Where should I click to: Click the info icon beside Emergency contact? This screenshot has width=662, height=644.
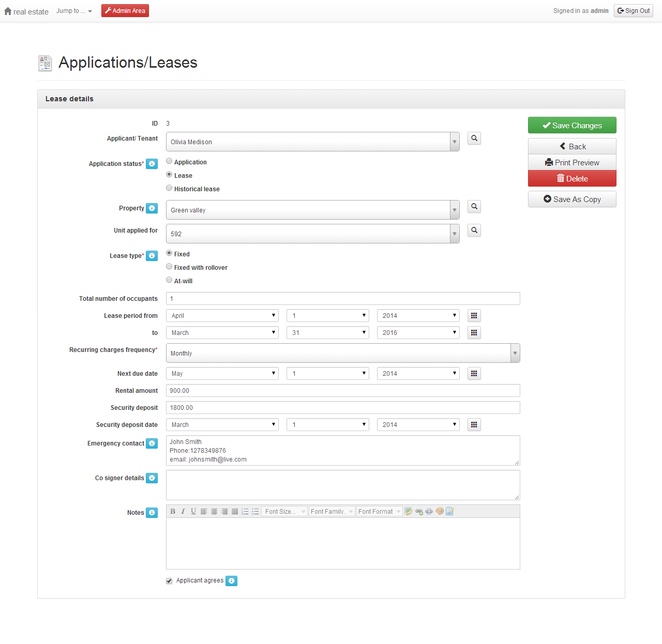point(152,443)
